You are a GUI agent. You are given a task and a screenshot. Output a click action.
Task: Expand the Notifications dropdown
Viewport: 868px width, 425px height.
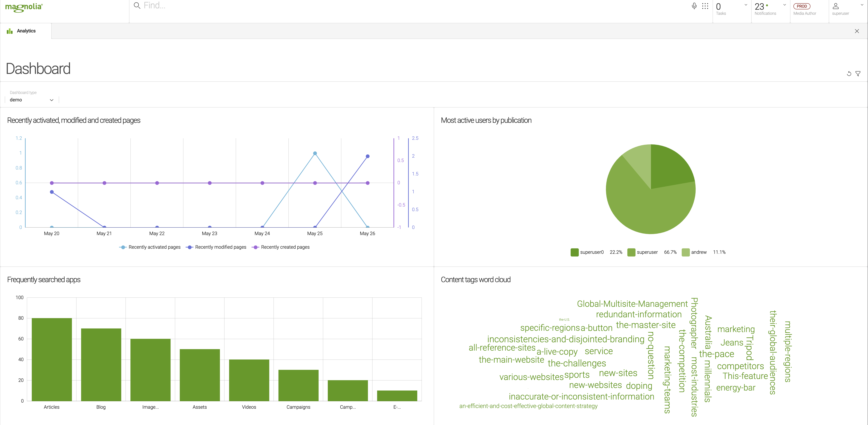click(784, 5)
